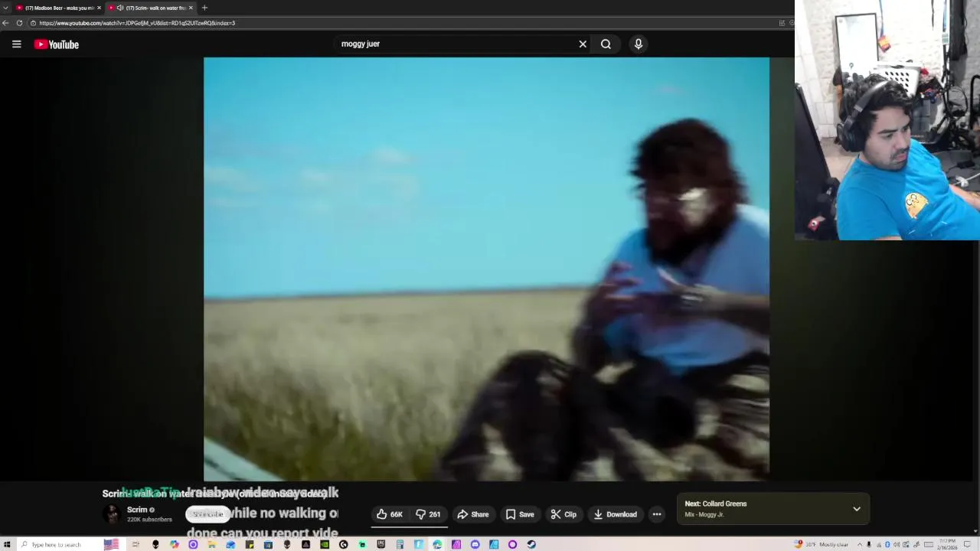980x551 pixels.
Task: Start voice search with microphone
Action: point(639,44)
